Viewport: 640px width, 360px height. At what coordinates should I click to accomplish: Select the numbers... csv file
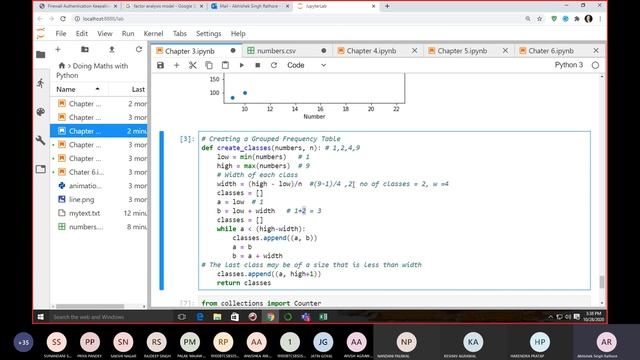[x=98, y=227]
